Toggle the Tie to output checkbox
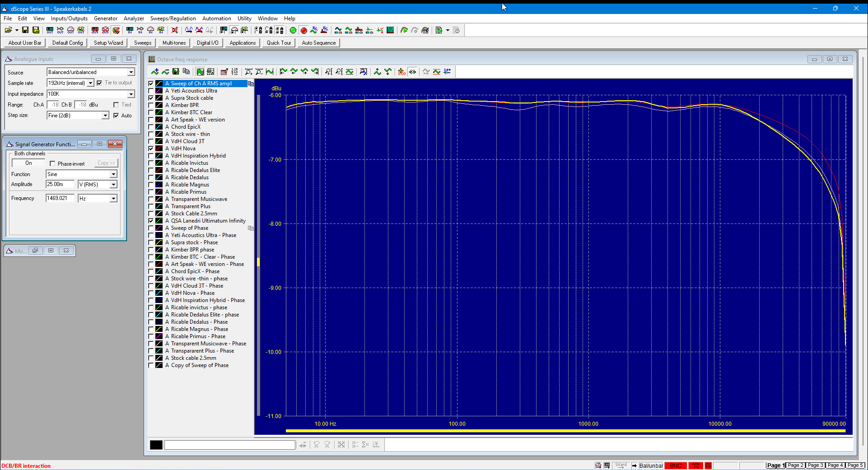The width and height of the screenshot is (868, 470). click(99, 83)
